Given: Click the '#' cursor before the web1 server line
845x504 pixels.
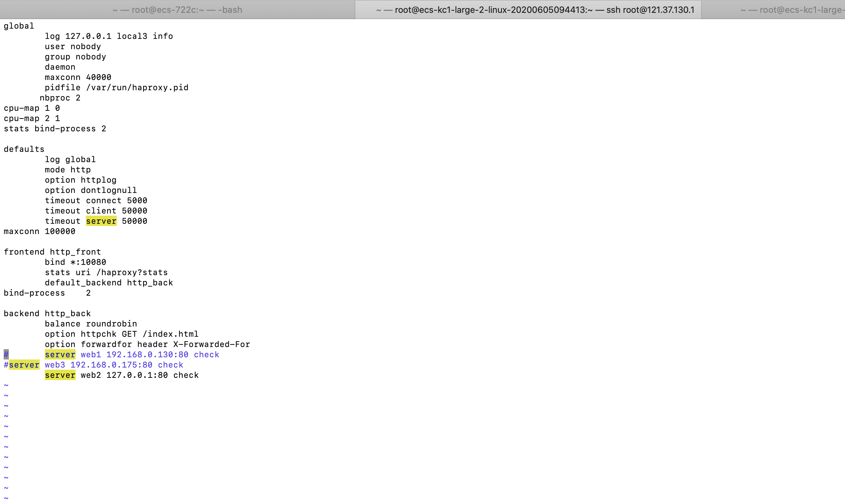Looking at the screenshot, I should pos(6,355).
